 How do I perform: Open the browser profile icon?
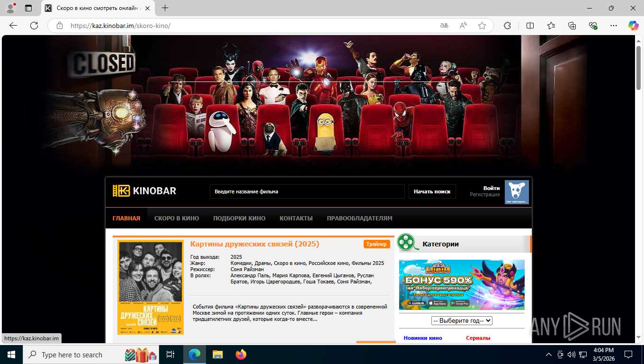[x=10, y=8]
